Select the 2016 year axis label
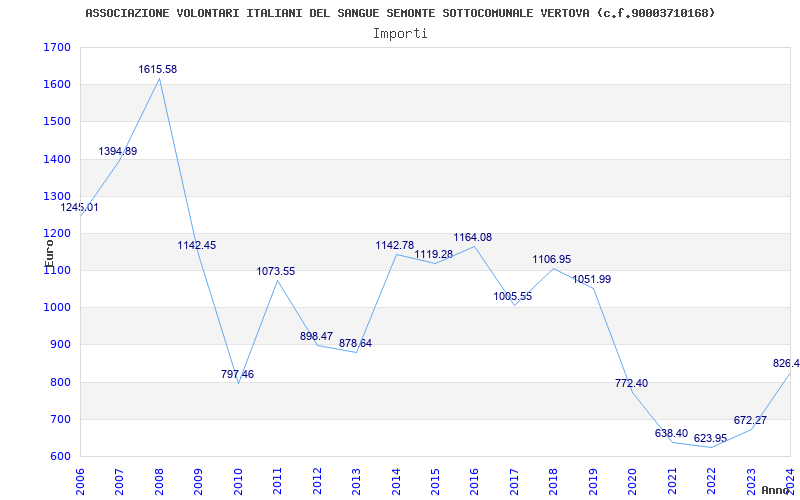Image resolution: width=800 pixels, height=500 pixels. (x=474, y=482)
